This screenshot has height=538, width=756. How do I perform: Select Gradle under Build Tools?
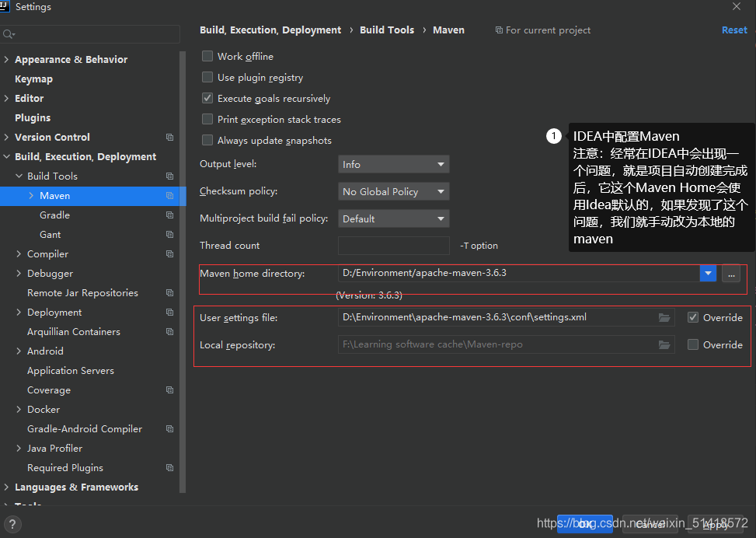[55, 215]
